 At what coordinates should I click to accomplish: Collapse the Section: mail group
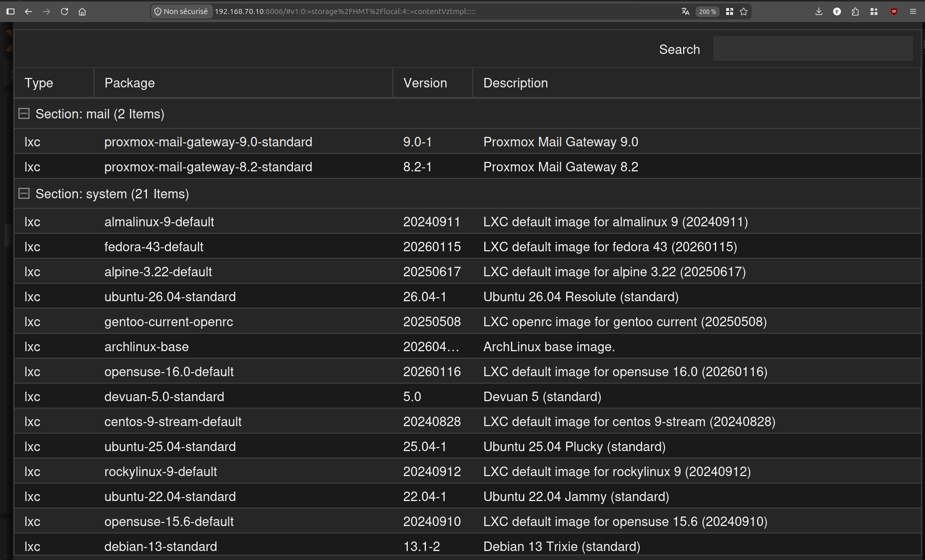23,114
